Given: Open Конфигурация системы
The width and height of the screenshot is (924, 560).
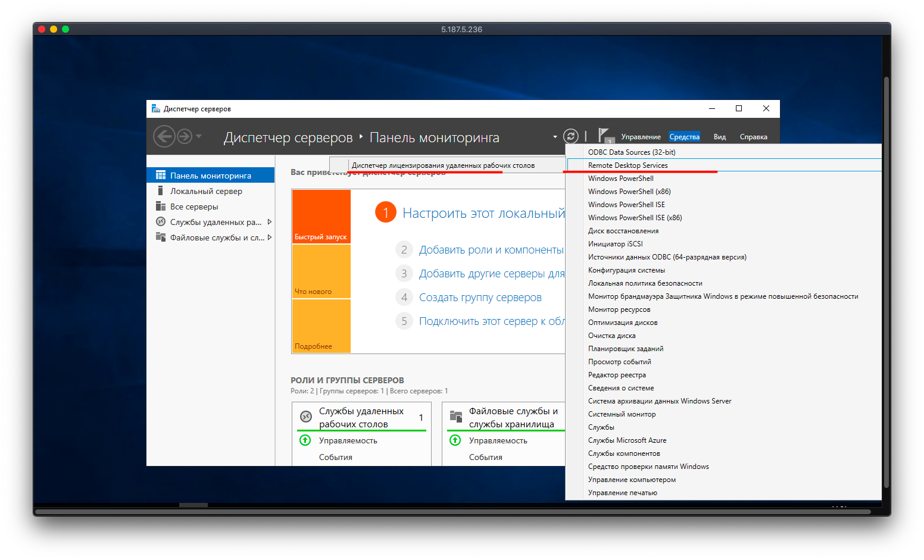Looking at the screenshot, I should pyautogui.click(x=724, y=270).
